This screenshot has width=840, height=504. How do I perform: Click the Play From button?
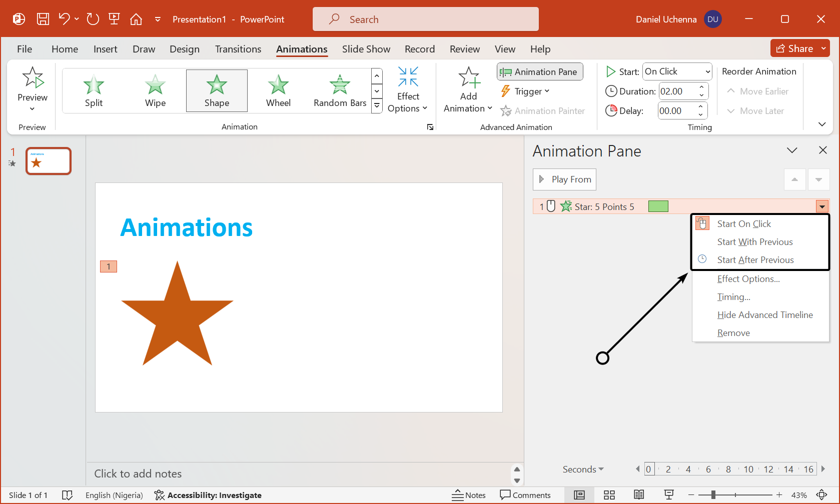565,179
